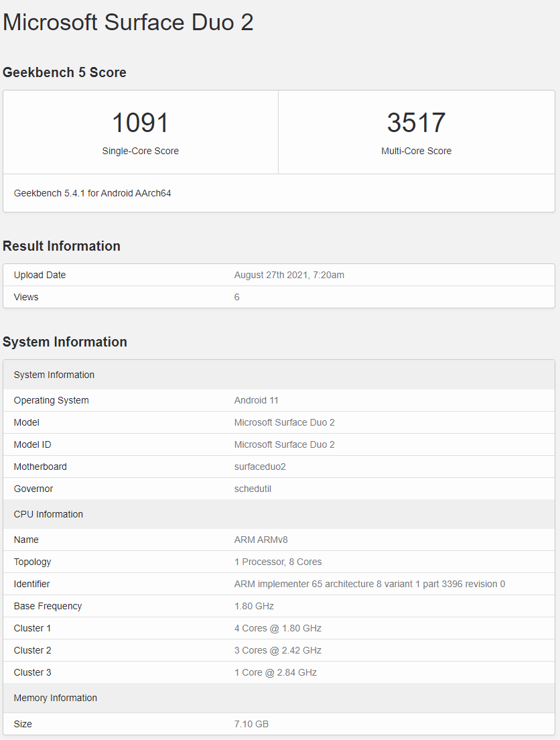The width and height of the screenshot is (560, 740).
Task: Click the Geekbench 5.4.1 for Android AArch64 text
Action: pyautogui.click(x=92, y=193)
